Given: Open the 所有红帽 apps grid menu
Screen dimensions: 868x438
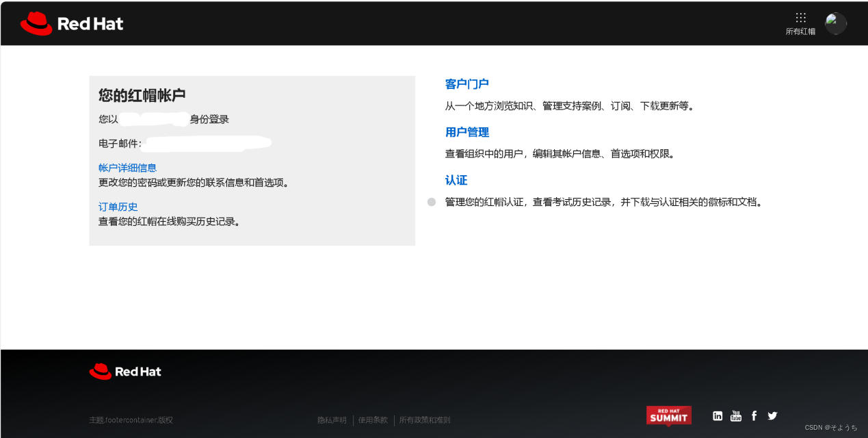Looking at the screenshot, I should (800, 23).
